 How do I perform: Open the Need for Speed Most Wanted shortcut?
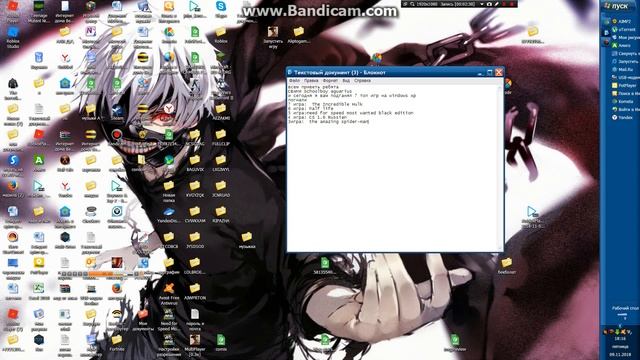pyautogui.click(x=169, y=320)
